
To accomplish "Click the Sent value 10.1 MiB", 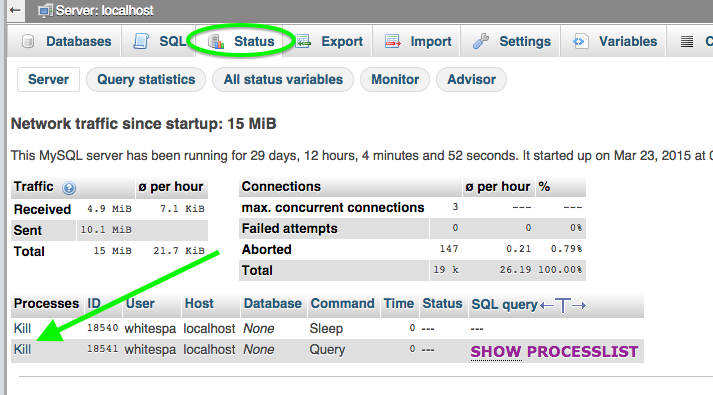I will tap(106, 230).
